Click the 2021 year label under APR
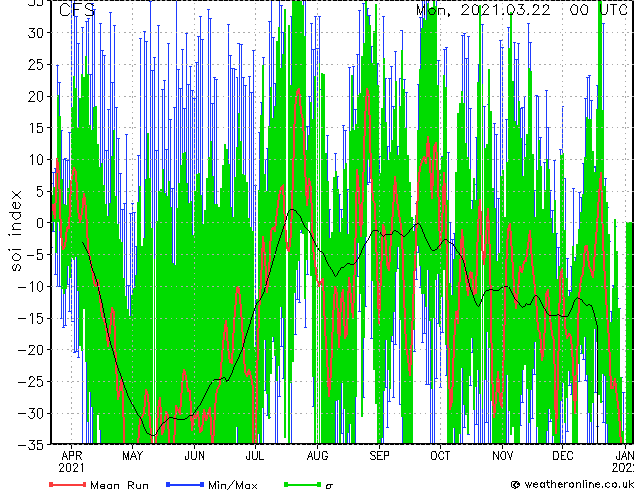The image size is (634, 490). pyautogui.click(x=72, y=468)
